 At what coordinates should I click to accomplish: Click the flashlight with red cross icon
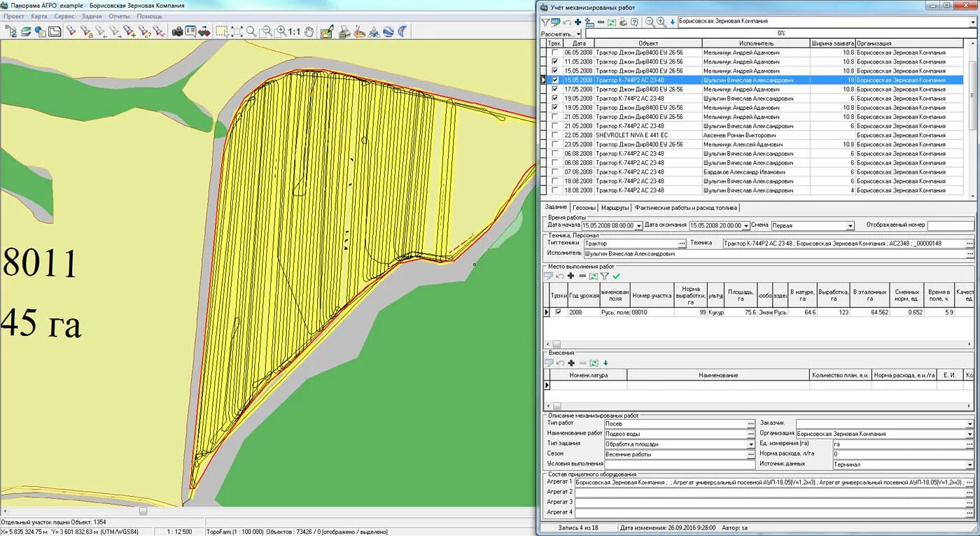coord(158,31)
